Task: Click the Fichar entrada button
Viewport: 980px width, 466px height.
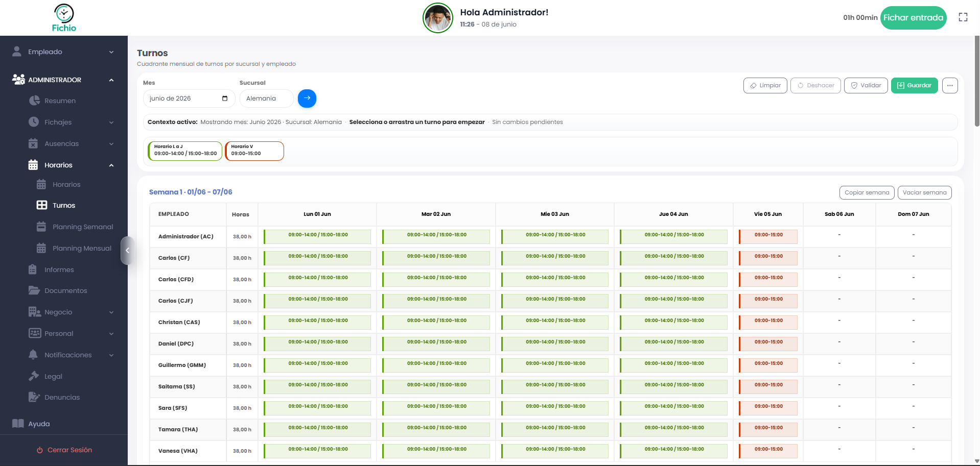Action: tap(913, 18)
